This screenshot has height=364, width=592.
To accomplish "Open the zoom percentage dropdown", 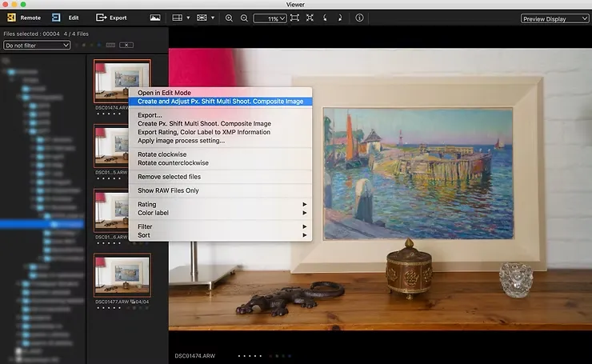I will [270, 18].
